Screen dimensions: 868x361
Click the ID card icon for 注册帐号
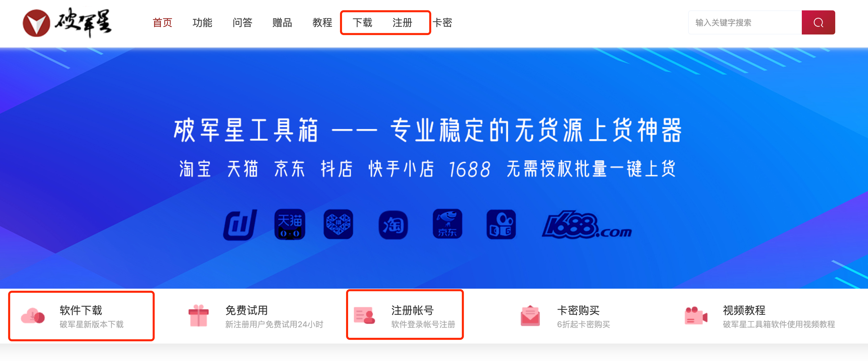point(364,315)
